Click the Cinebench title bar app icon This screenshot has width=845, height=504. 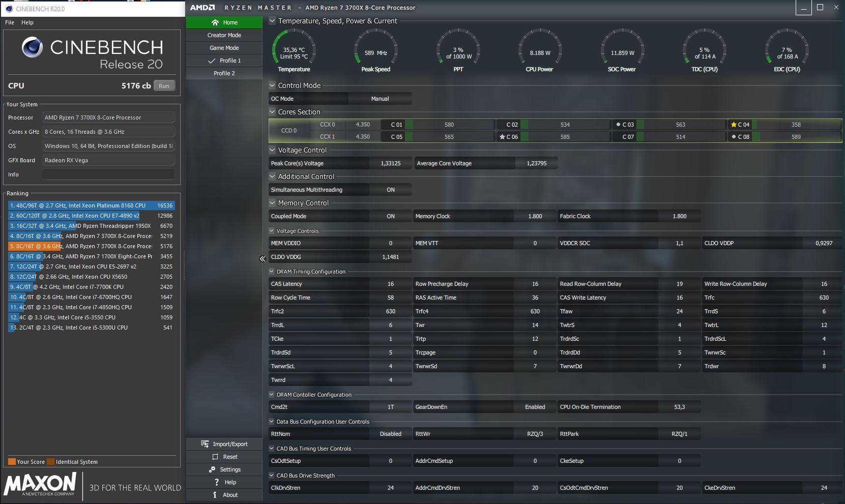[x=9, y=9]
